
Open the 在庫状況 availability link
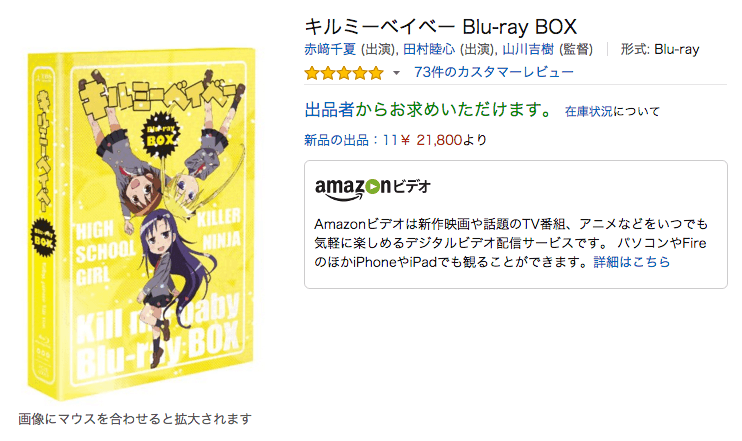588,111
